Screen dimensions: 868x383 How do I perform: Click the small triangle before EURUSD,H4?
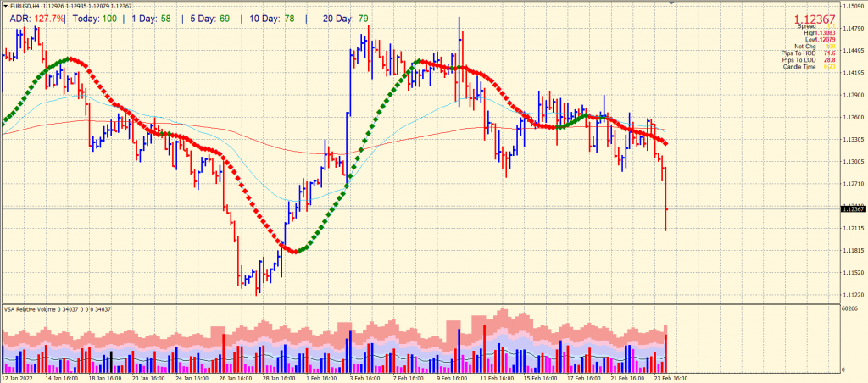pos(5,6)
